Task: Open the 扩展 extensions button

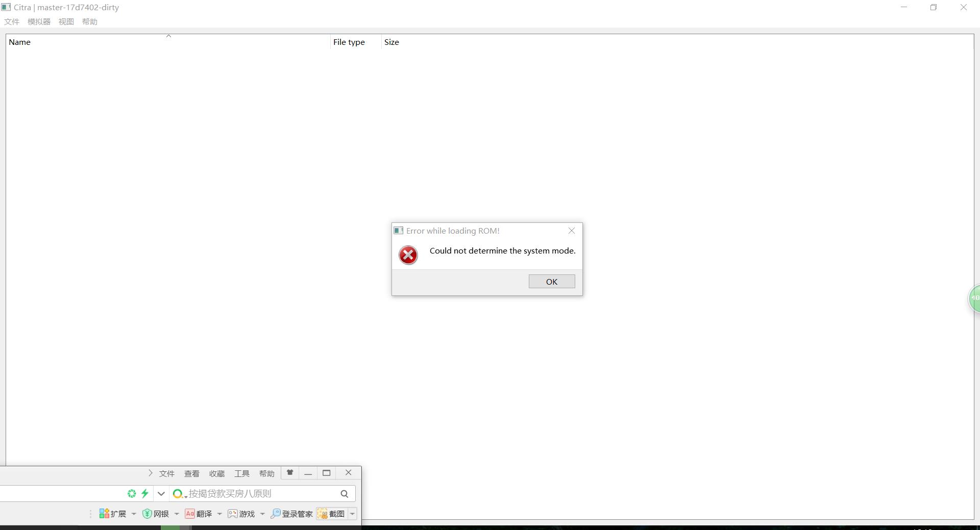Action: point(112,514)
